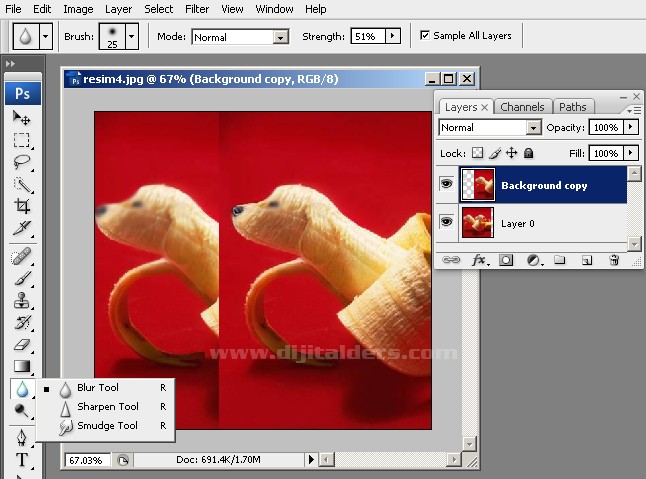
Task: Click the Opacity value field
Action: pyautogui.click(x=606, y=128)
